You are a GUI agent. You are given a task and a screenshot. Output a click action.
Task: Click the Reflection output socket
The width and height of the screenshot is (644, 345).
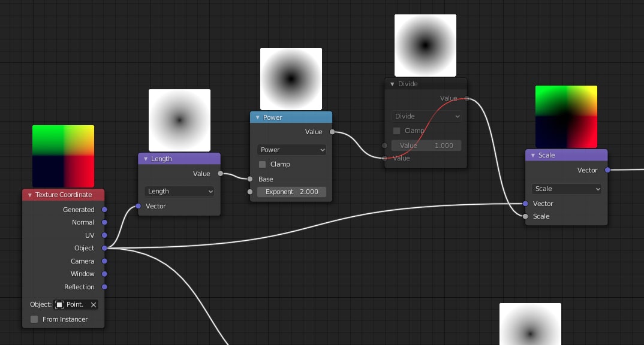click(104, 287)
